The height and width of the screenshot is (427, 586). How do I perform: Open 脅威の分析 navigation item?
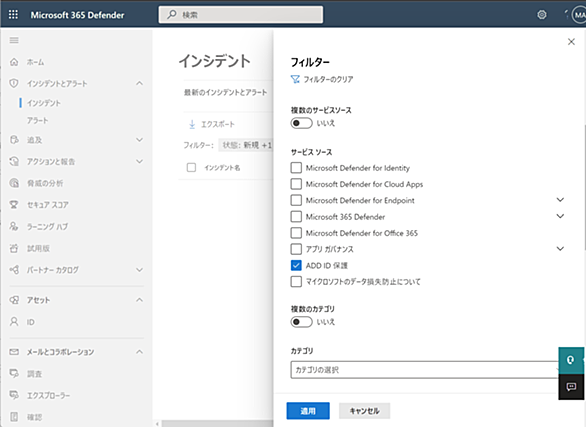coord(45,183)
